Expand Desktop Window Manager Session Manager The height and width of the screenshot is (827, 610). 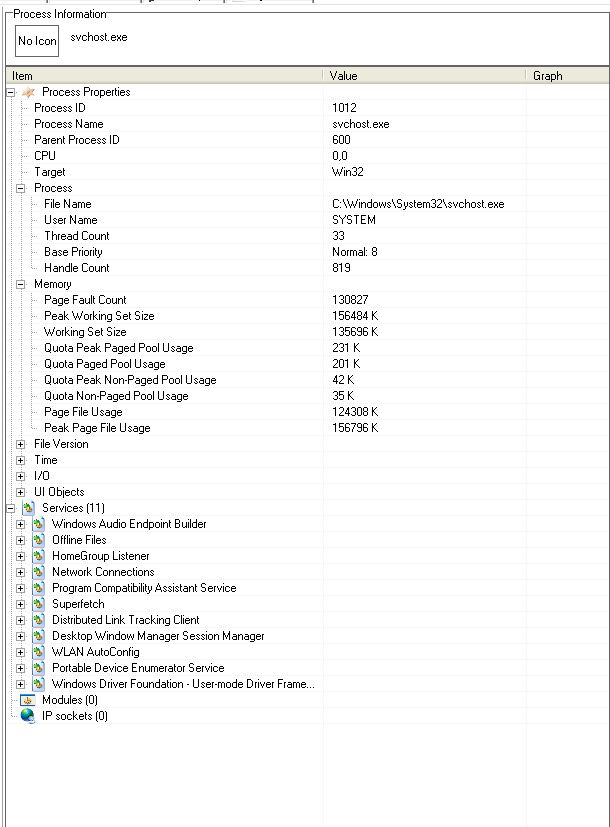(21, 636)
